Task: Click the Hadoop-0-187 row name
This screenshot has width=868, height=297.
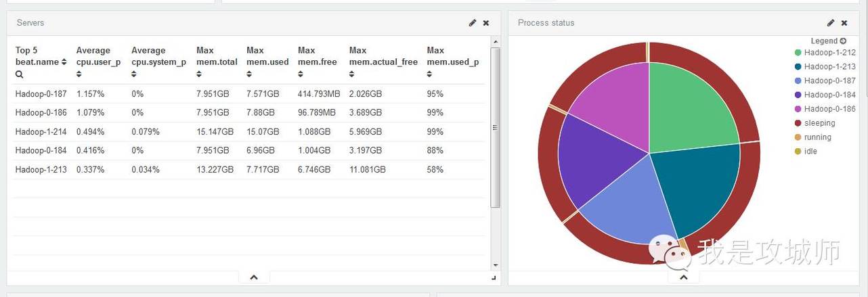Action: click(41, 94)
